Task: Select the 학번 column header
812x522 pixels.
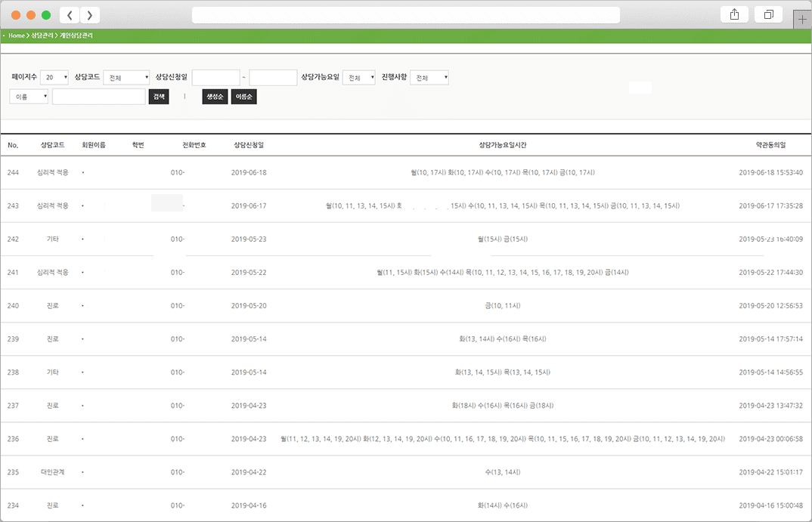Action: 138,145
